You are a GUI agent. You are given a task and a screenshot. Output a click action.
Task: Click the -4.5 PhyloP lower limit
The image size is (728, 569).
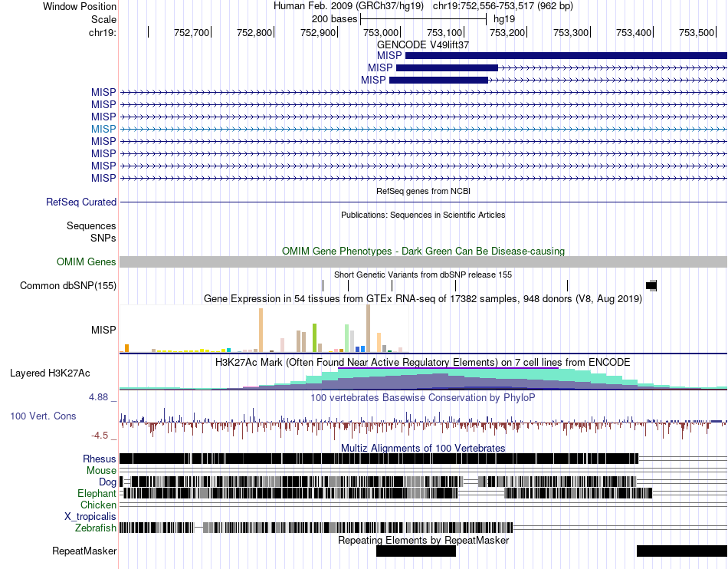[100, 436]
